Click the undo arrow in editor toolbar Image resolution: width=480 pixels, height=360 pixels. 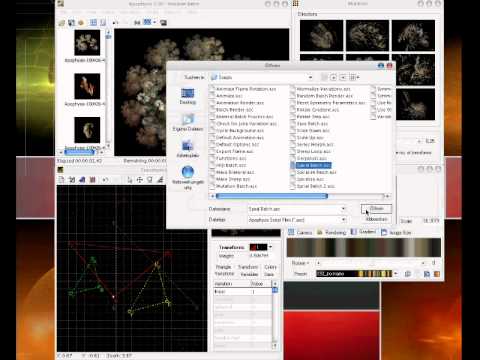click(x=105, y=180)
